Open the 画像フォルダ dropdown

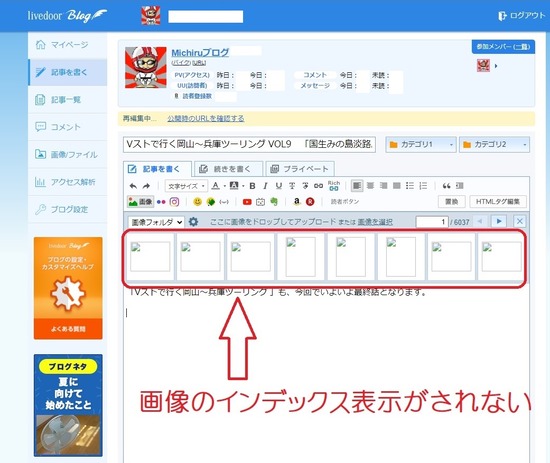click(x=156, y=222)
